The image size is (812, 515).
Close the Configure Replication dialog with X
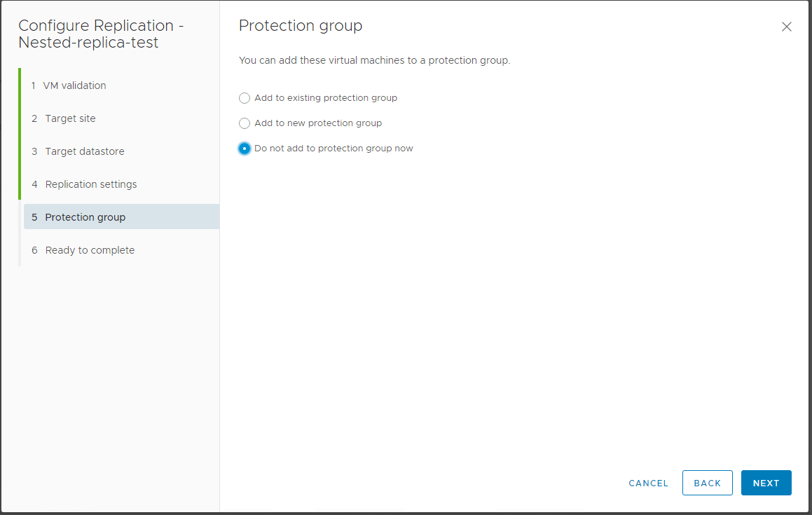coord(786,27)
